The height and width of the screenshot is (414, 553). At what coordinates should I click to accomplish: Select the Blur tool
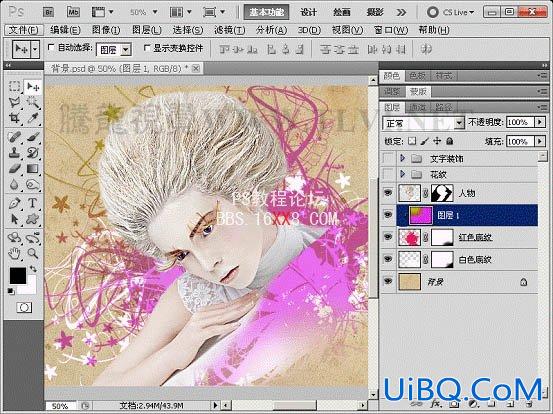14,184
